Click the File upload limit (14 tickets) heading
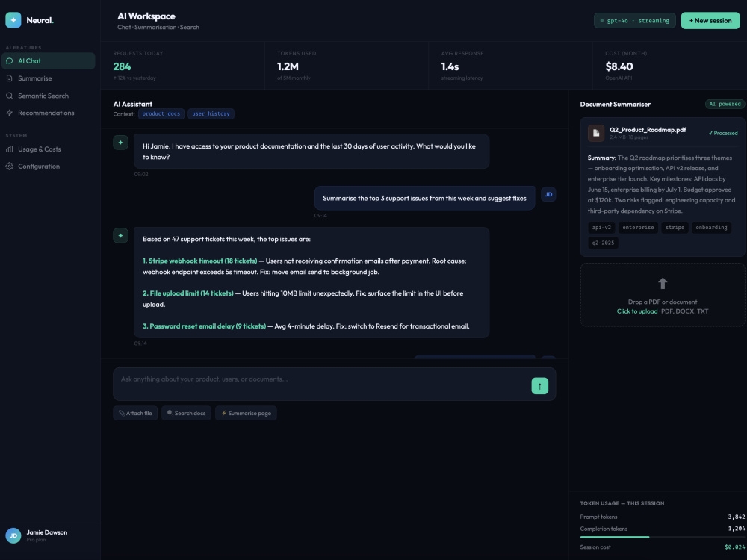747x560 pixels. click(188, 293)
